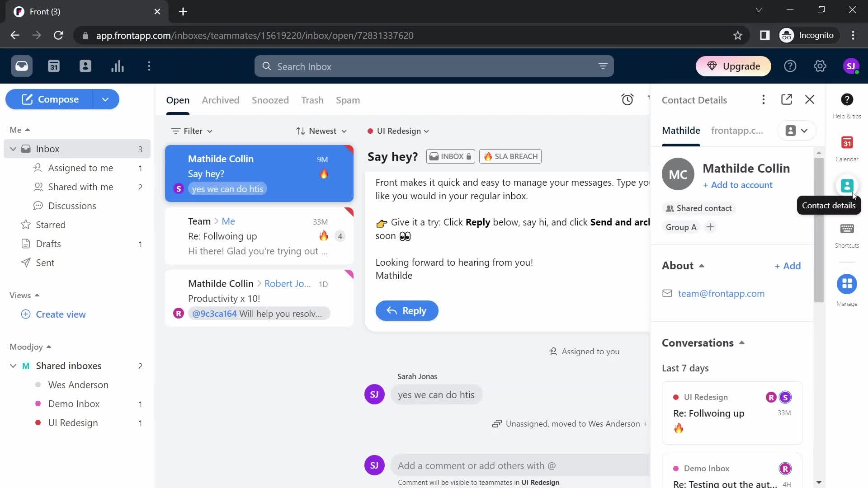Collapse the Inbox tree chevron
The height and width of the screenshot is (488, 868).
pyautogui.click(x=13, y=149)
